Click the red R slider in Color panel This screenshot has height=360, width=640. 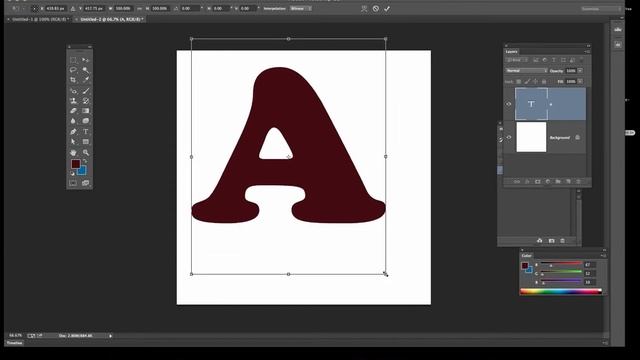[x=561, y=264]
